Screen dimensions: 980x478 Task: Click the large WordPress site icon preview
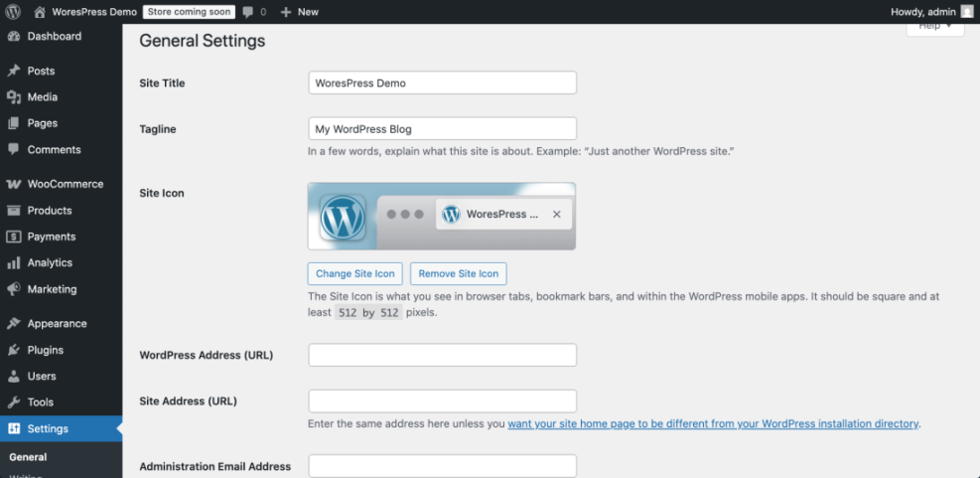pyautogui.click(x=343, y=217)
